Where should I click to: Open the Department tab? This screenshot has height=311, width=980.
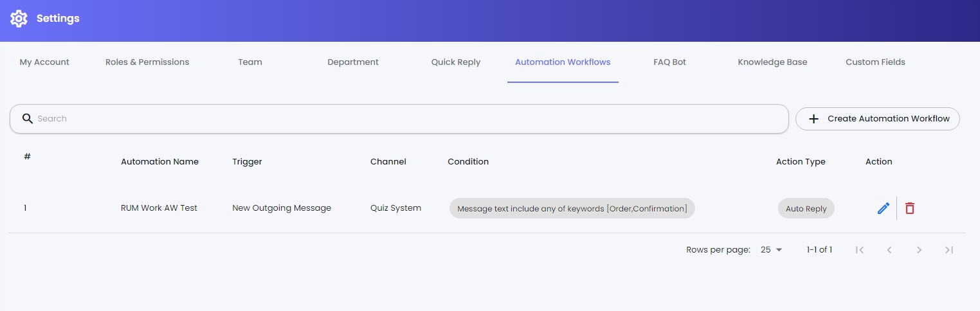[353, 62]
